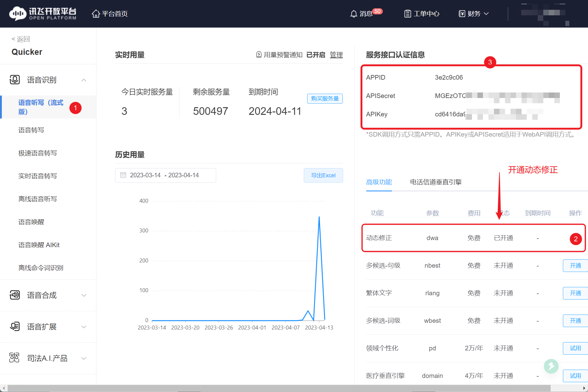Select 极速语音转写 in sidebar

tap(38, 153)
